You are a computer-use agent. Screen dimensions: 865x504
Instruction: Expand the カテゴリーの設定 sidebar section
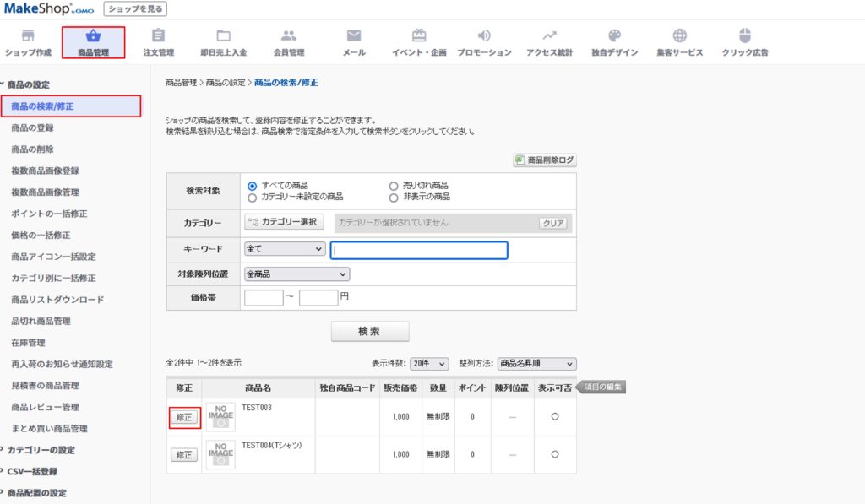click(x=41, y=450)
